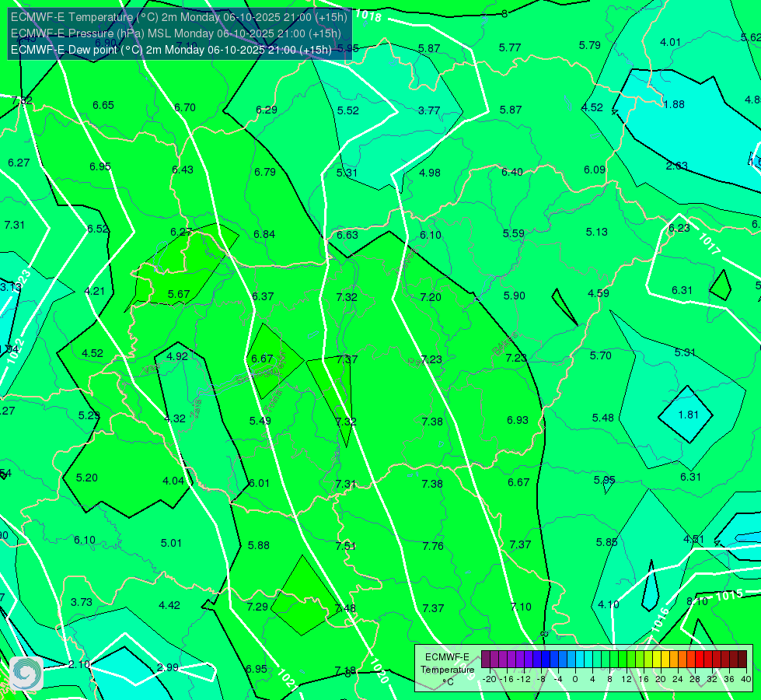Click the temperature value '7.20'

coord(431,297)
